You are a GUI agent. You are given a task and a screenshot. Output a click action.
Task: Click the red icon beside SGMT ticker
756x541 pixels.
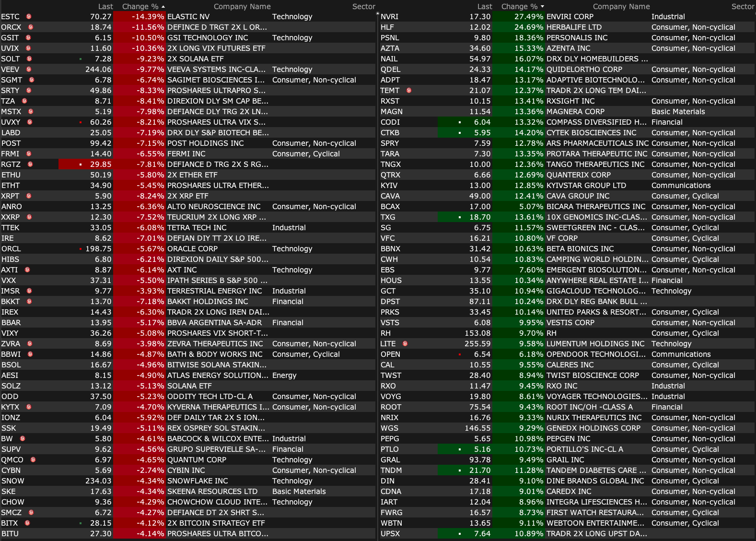coord(32,80)
